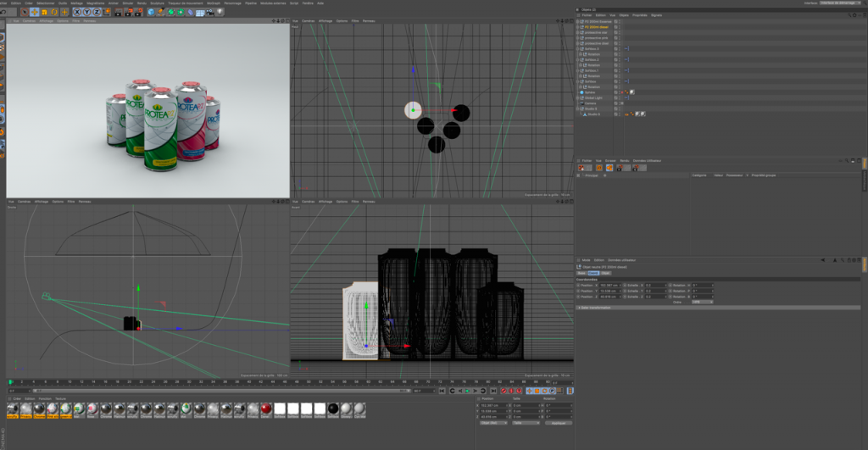Click frame 50 on the timeline ruler
The height and width of the screenshot is (450, 868).
(x=309, y=381)
